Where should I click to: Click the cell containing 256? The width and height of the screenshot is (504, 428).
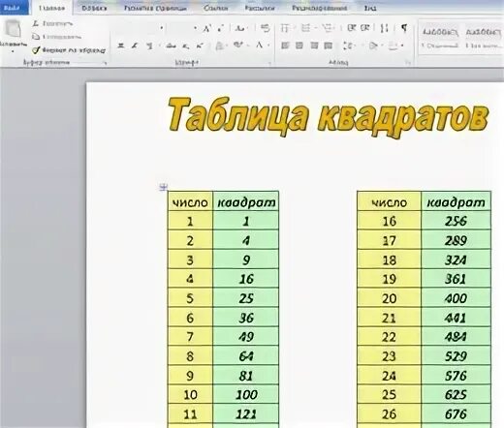click(x=457, y=221)
